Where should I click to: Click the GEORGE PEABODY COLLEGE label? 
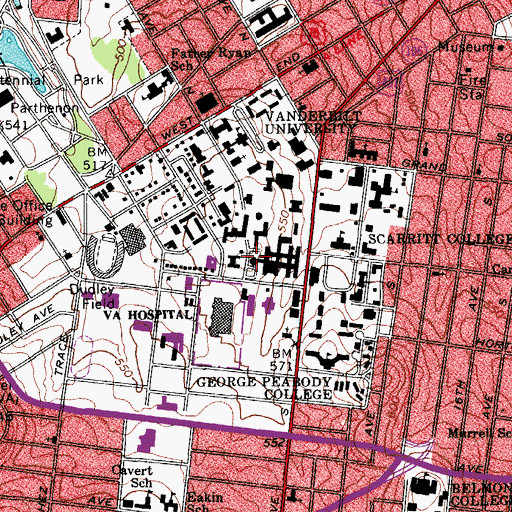pos(264,388)
